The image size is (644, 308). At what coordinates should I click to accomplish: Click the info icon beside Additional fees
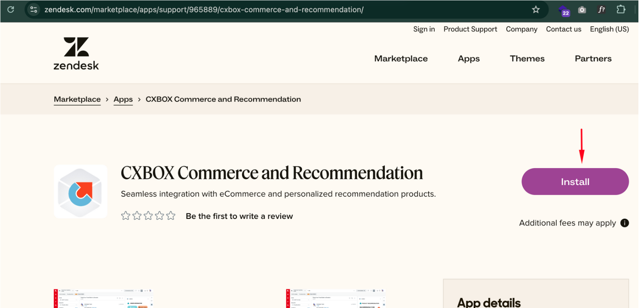625,223
